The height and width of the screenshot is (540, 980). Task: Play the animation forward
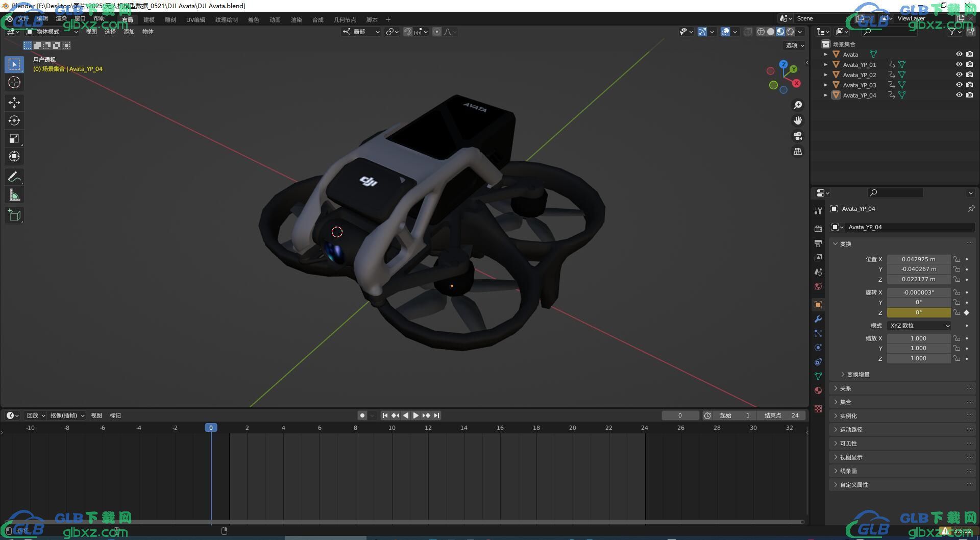pos(416,415)
